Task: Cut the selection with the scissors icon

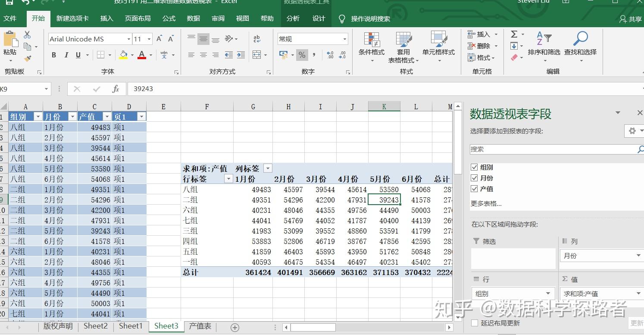Action: click(27, 35)
